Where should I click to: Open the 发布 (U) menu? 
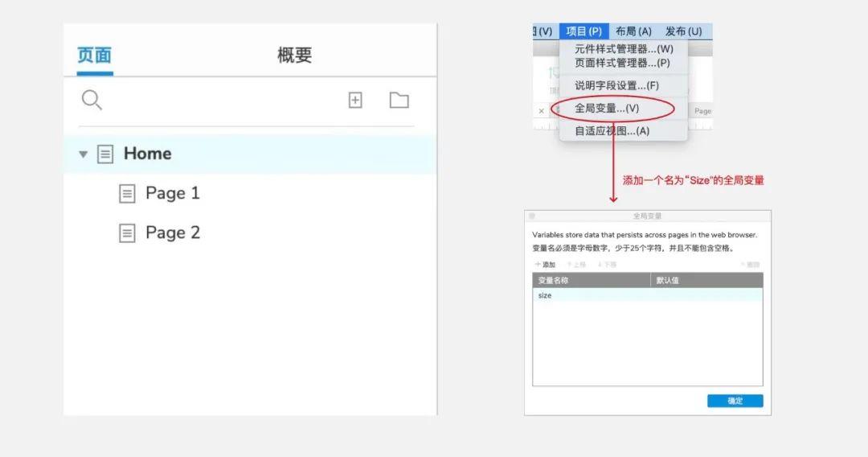click(684, 31)
